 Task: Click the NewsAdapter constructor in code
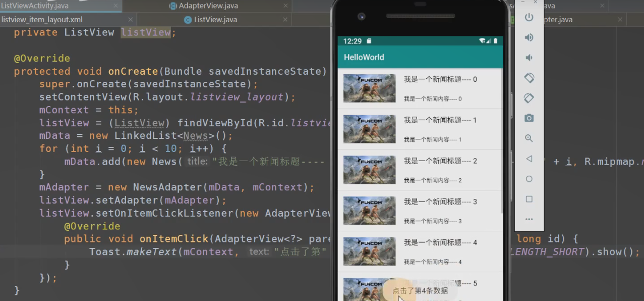click(x=165, y=187)
